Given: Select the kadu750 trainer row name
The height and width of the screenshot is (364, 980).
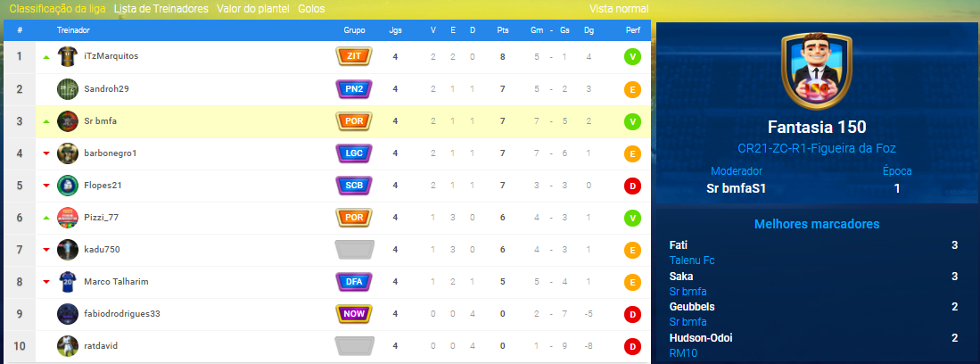Looking at the screenshot, I should point(102,250).
